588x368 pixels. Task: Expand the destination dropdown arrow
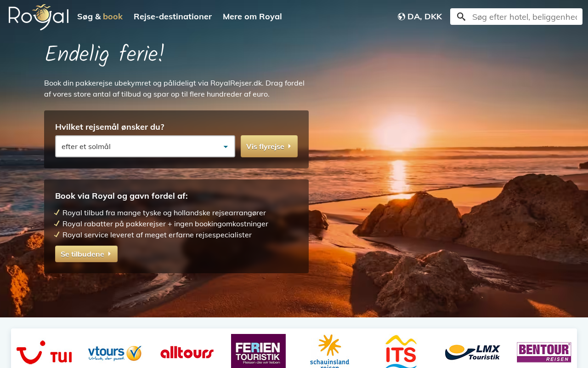226,147
